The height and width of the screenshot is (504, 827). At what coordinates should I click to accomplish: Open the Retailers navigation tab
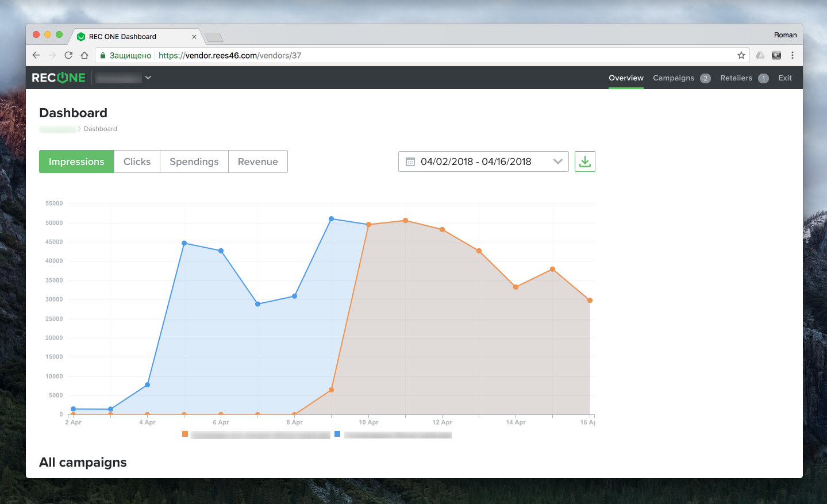(736, 78)
